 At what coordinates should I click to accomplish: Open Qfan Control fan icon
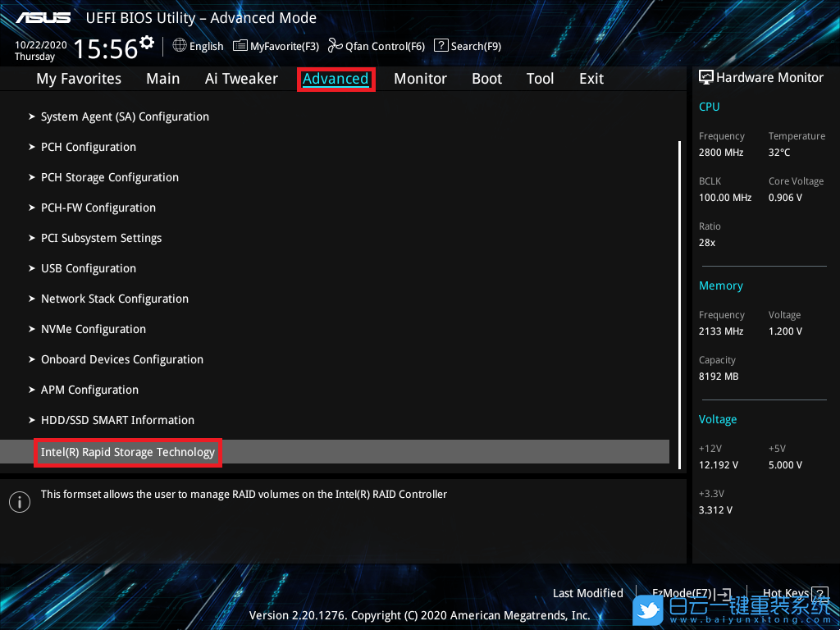(335, 46)
